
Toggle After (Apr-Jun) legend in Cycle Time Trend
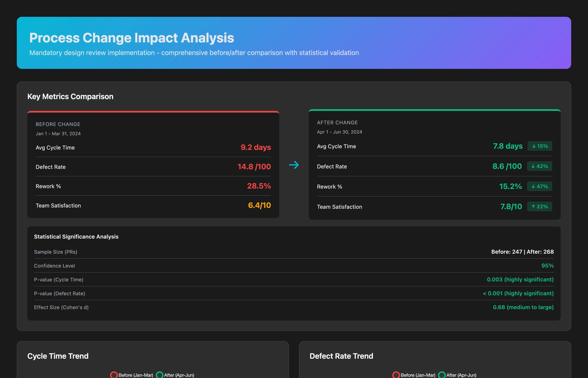tap(175, 375)
